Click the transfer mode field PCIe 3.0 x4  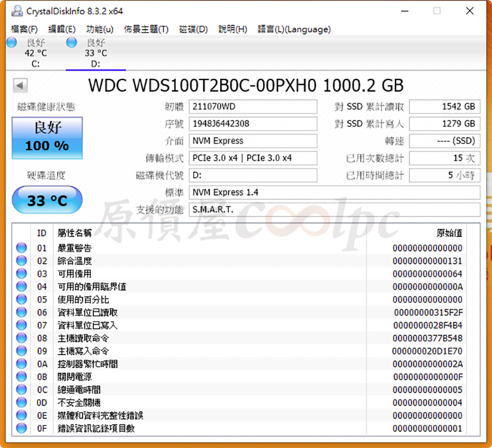tap(253, 158)
